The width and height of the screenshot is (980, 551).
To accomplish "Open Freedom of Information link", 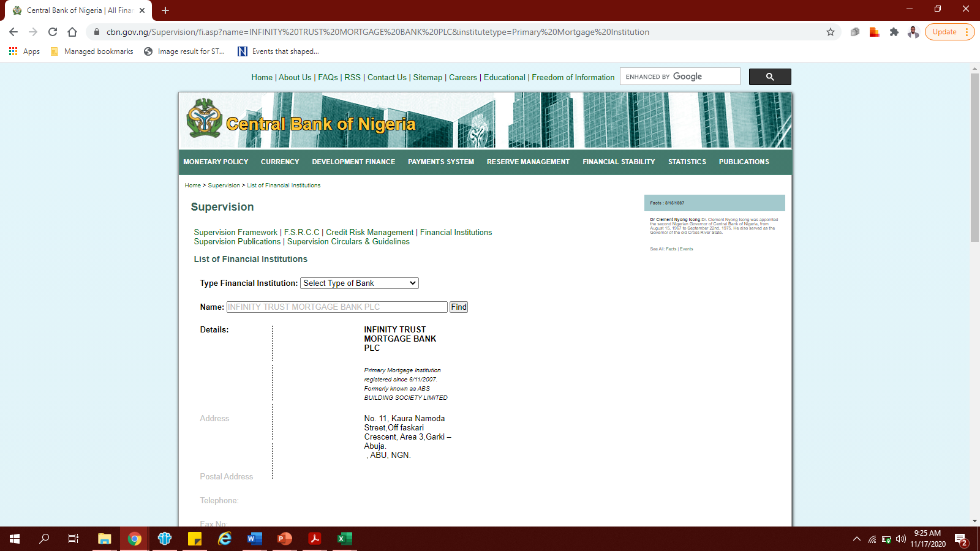I will coord(573,78).
